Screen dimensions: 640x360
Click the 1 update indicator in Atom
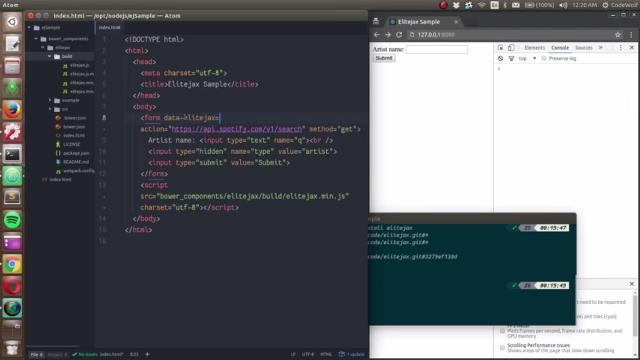tap(351, 354)
